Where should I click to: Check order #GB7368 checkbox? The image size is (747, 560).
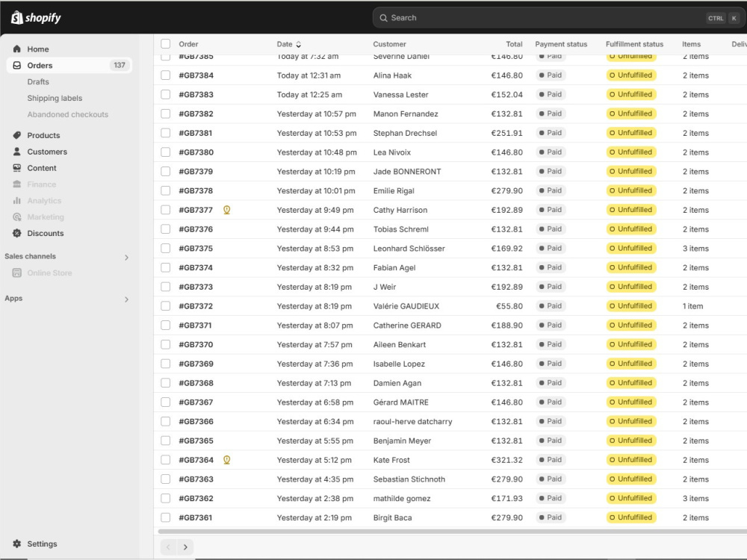tap(165, 383)
